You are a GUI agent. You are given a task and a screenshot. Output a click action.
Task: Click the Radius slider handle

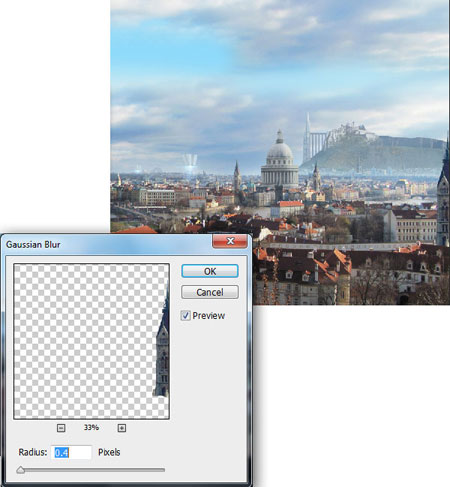tap(21, 470)
